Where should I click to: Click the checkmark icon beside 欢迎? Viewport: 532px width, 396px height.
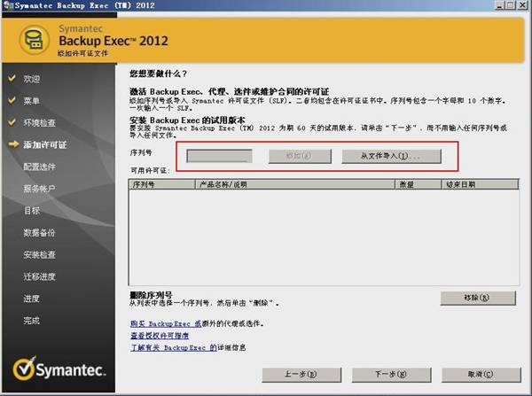pos(12,79)
